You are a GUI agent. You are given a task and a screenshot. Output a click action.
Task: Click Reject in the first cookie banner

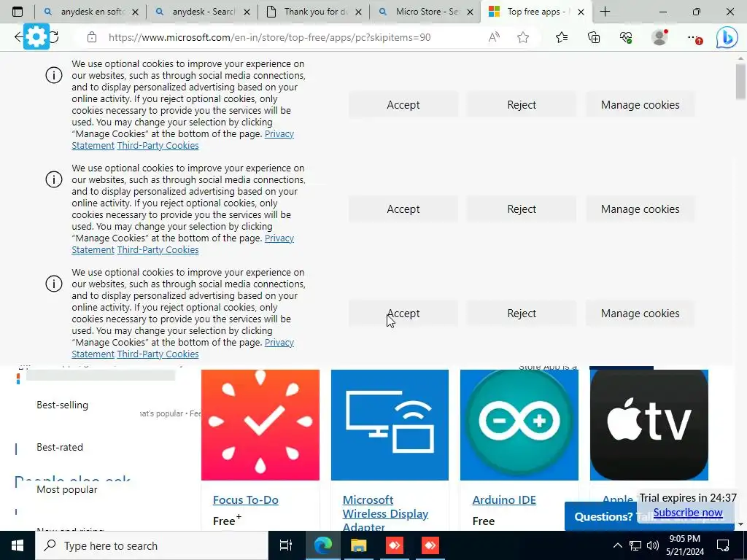(x=522, y=105)
